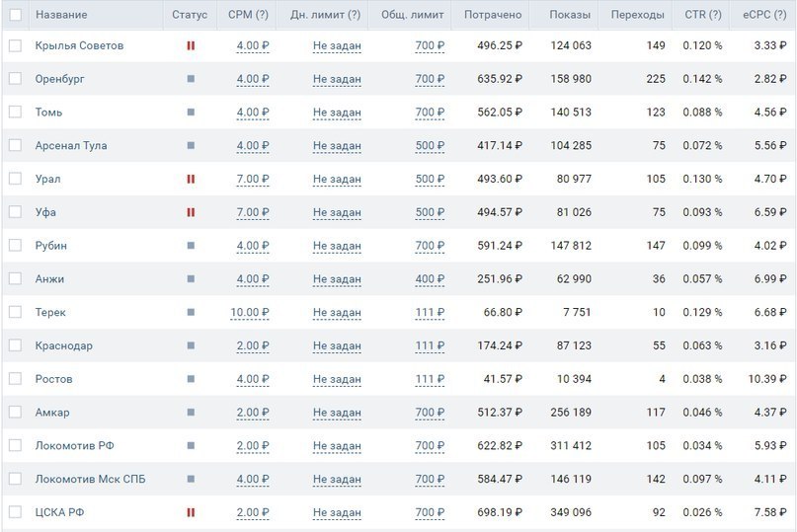Check the Терек row checkbox

tap(15, 312)
